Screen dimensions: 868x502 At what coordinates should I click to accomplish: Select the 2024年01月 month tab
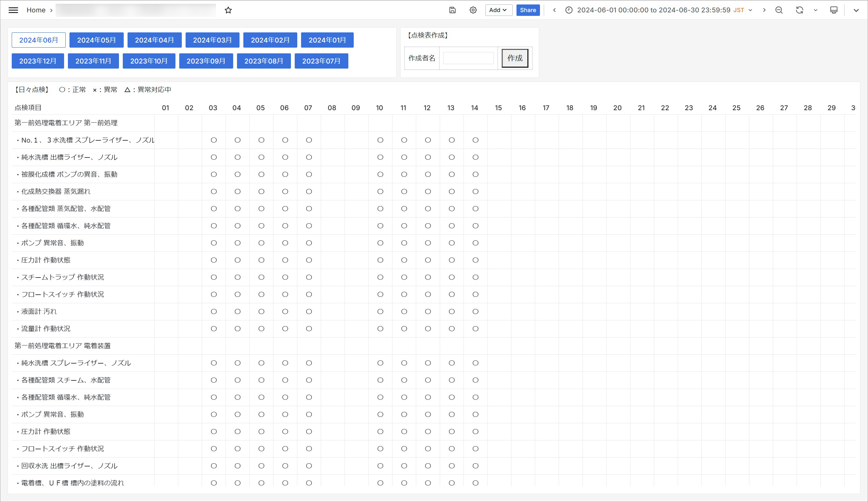327,40
